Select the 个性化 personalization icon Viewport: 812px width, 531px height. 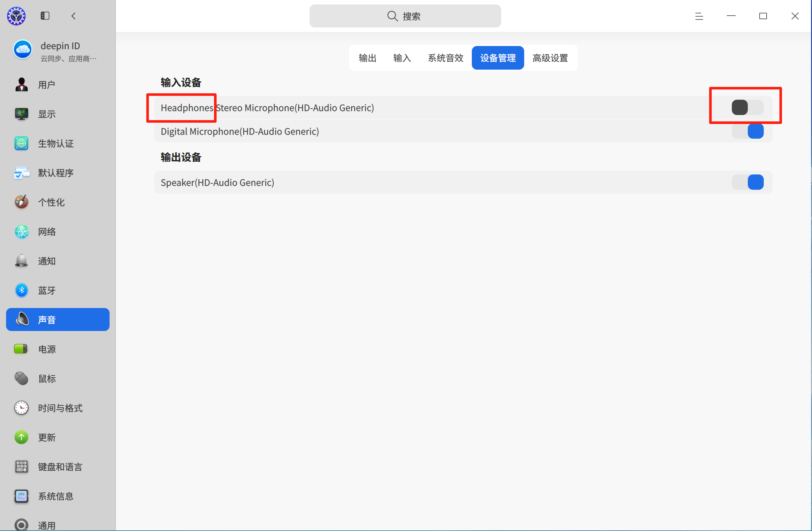21,202
